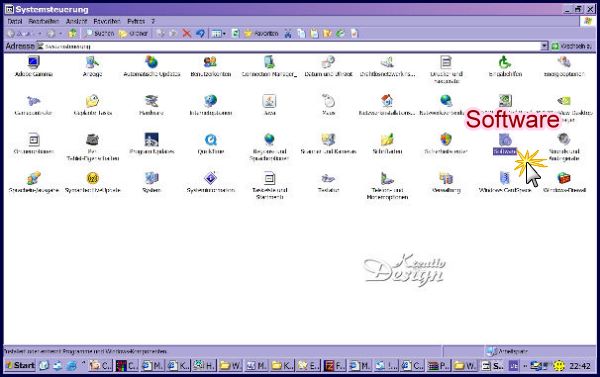Viewport: 600px width, 377px height.
Task: Click the Ordner toolbar button
Action: coord(133,34)
